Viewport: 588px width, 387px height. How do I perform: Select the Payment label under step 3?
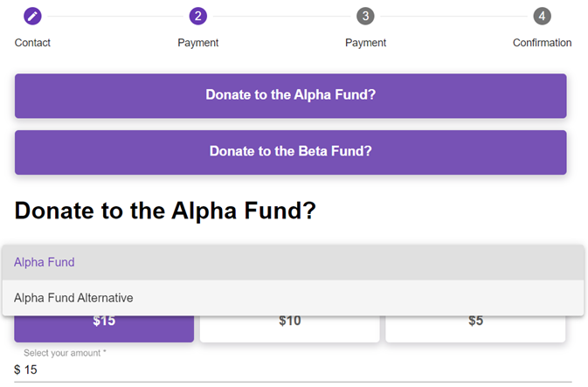point(365,43)
